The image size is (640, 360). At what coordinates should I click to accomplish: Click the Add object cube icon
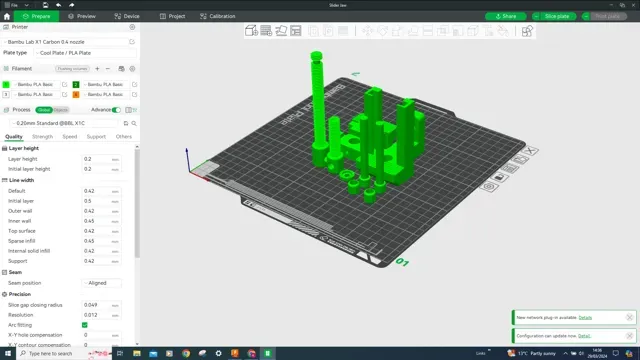(251, 31)
